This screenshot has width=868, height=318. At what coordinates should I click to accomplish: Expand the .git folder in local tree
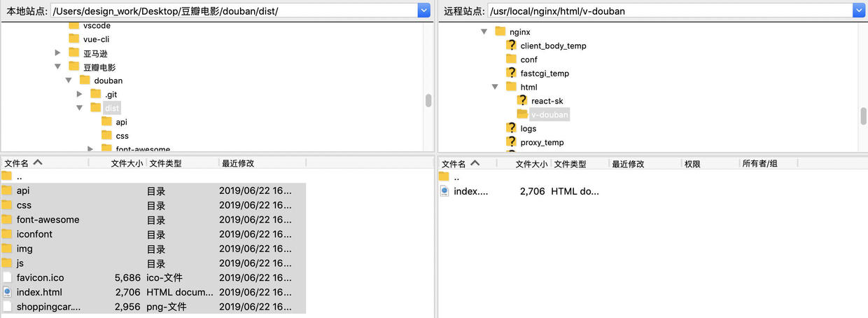(80, 94)
